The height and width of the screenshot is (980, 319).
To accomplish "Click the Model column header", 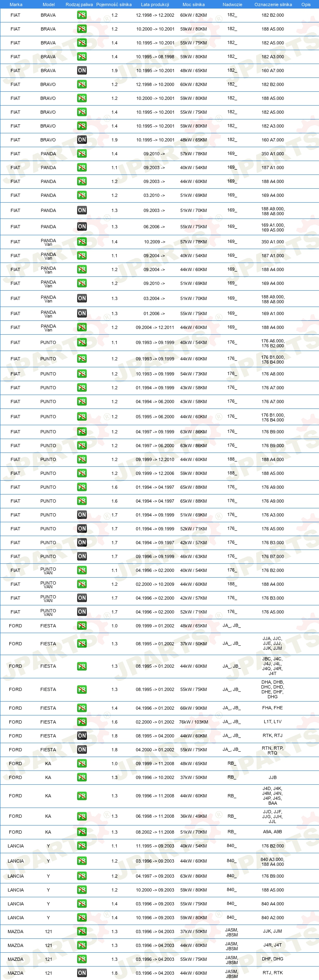I will pos(49,4).
